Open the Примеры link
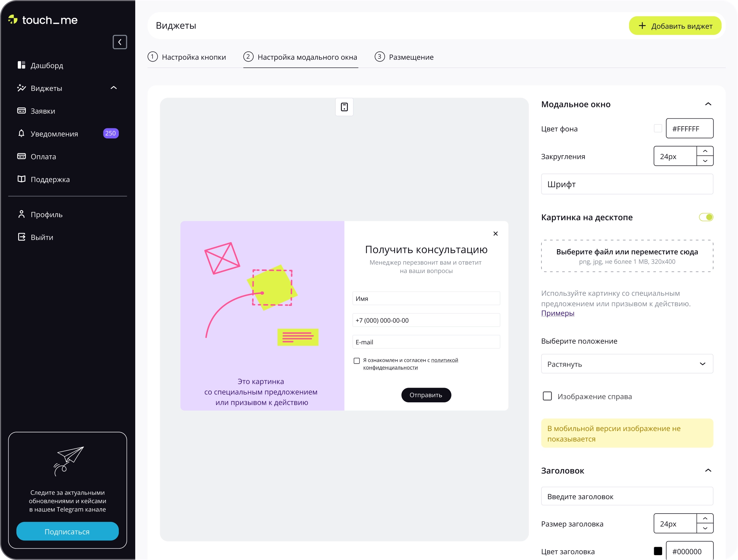Image resolution: width=738 pixels, height=560 pixels. tap(557, 313)
